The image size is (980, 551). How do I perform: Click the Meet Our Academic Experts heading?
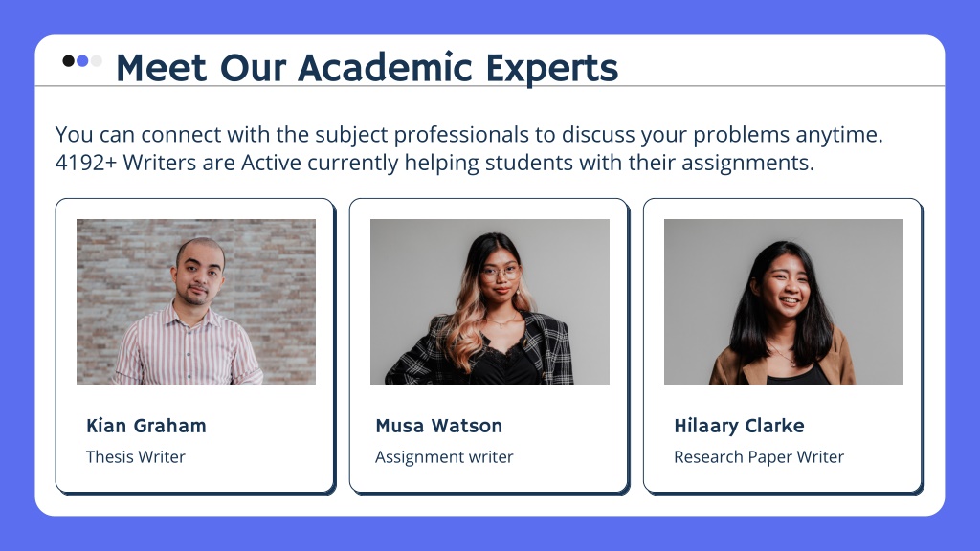[367, 68]
